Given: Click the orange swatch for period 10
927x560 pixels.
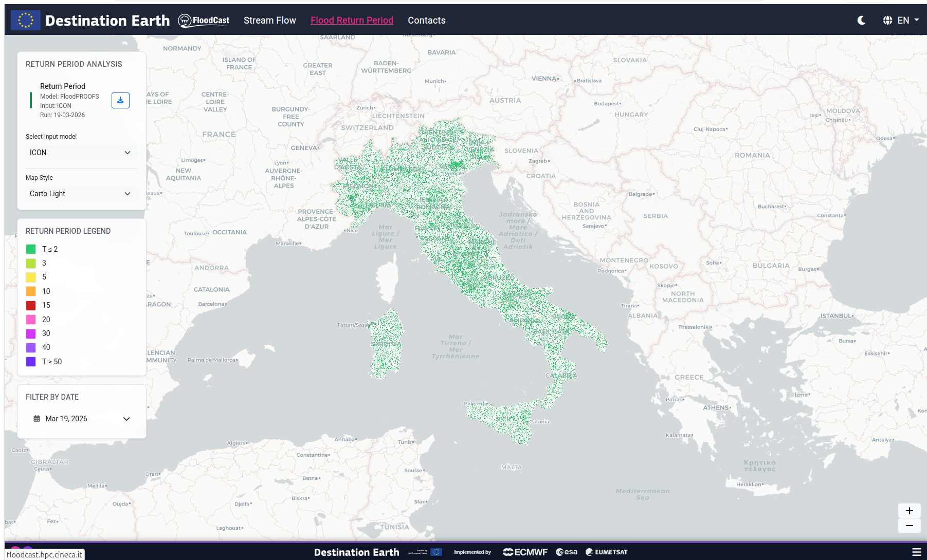Looking at the screenshot, I should [31, 291].
